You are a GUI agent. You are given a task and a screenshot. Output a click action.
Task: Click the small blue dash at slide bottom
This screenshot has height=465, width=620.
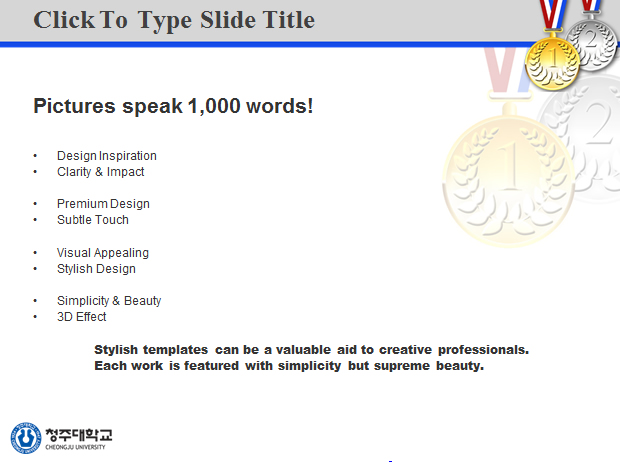390,461
